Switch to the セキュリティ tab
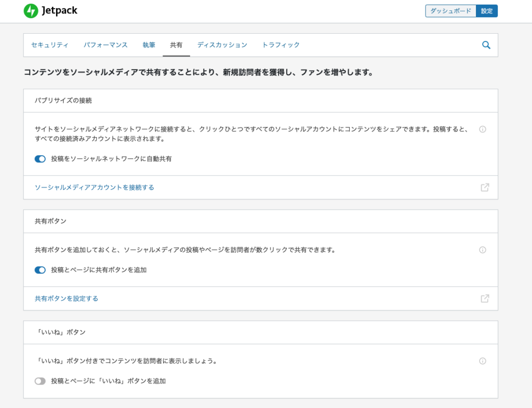Image resolution: width=532 pixels, height=408 pixels. [49, 45]
